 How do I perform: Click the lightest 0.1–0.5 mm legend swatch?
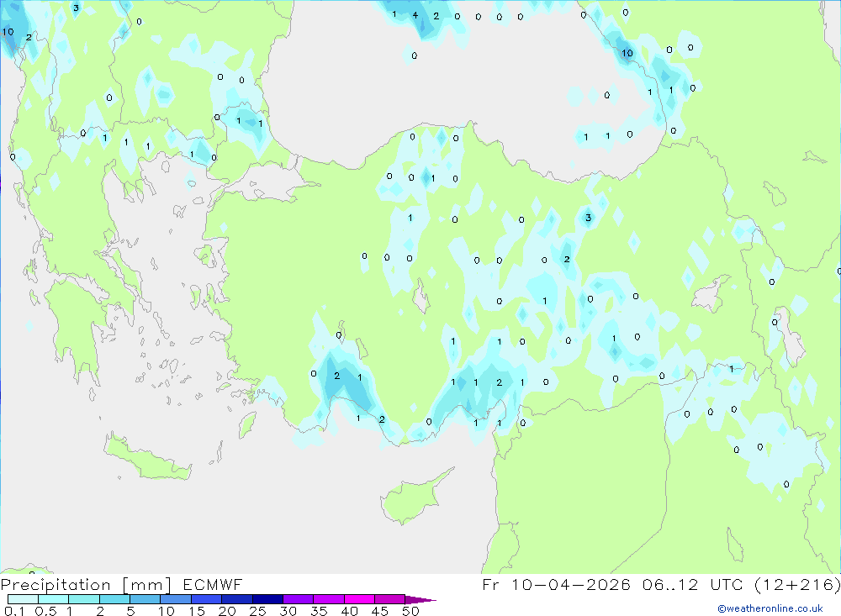point(23,599)
